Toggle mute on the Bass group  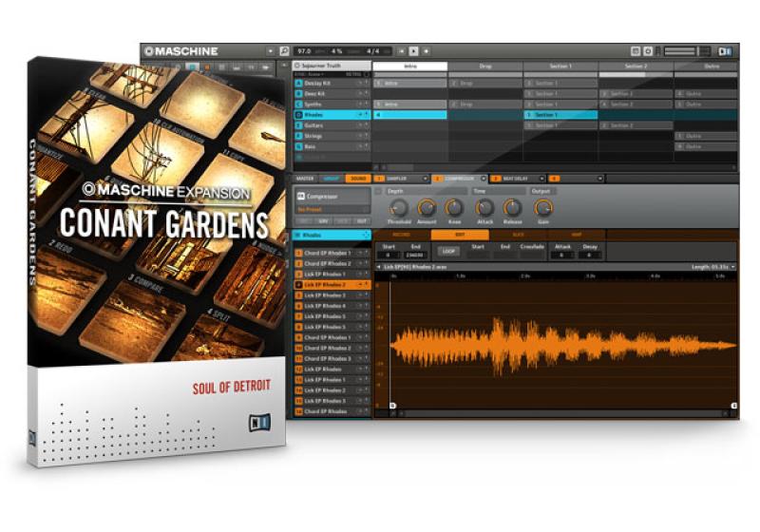pyautogui.click(x=360, y=147)
